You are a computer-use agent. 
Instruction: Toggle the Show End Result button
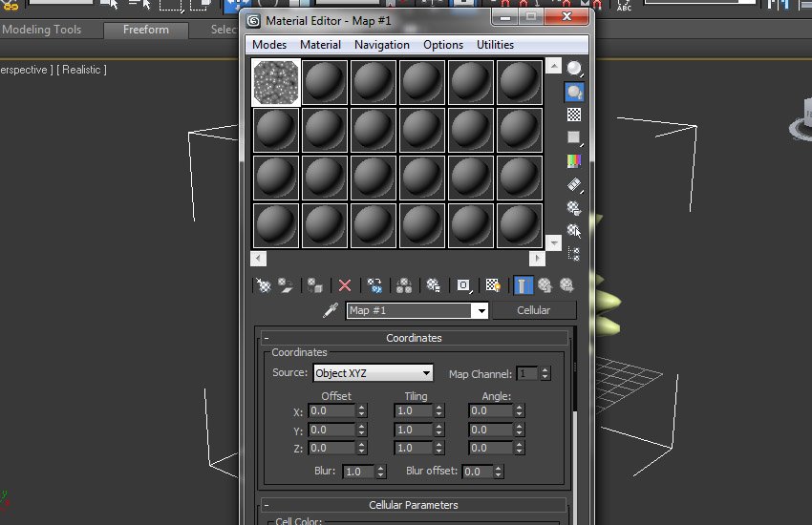523,285
